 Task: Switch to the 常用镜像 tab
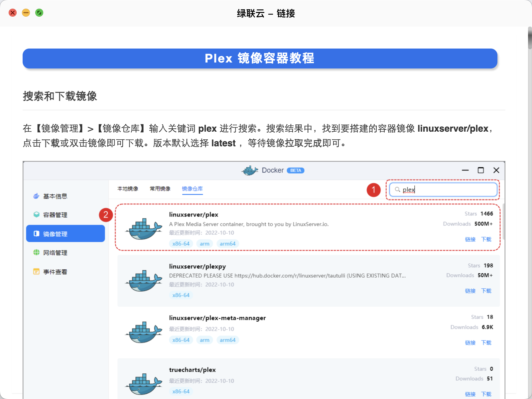click(x=160, y=189)
